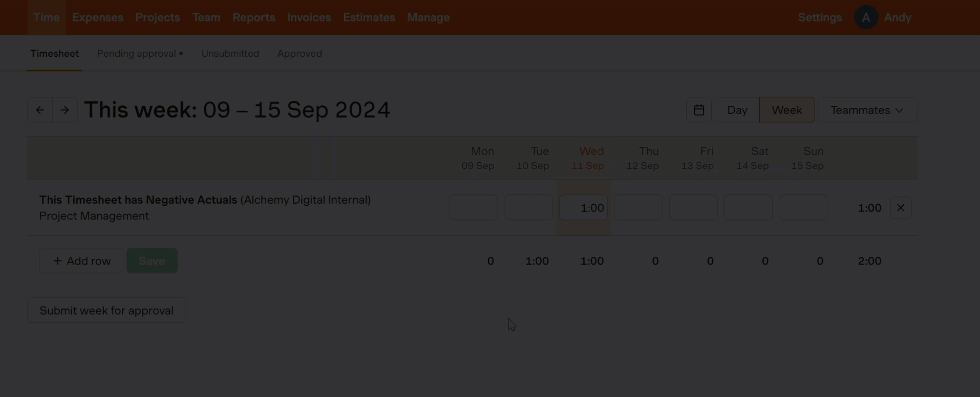Screen dimensions: 980x397
Task: Click the Wed 11 Sep column header
Action: (588, 158)
